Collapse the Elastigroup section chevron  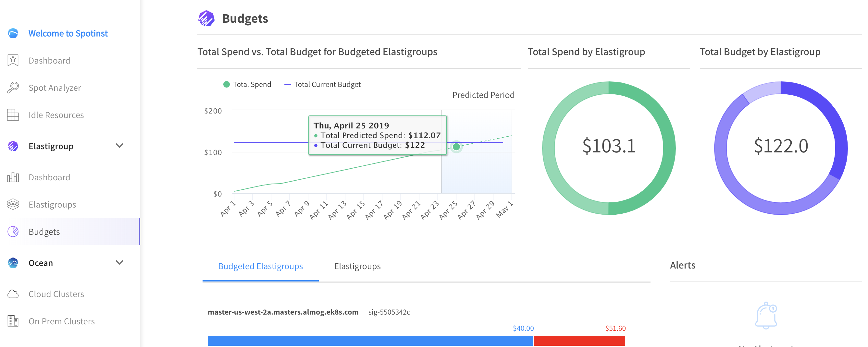click(x=119, y=146)
